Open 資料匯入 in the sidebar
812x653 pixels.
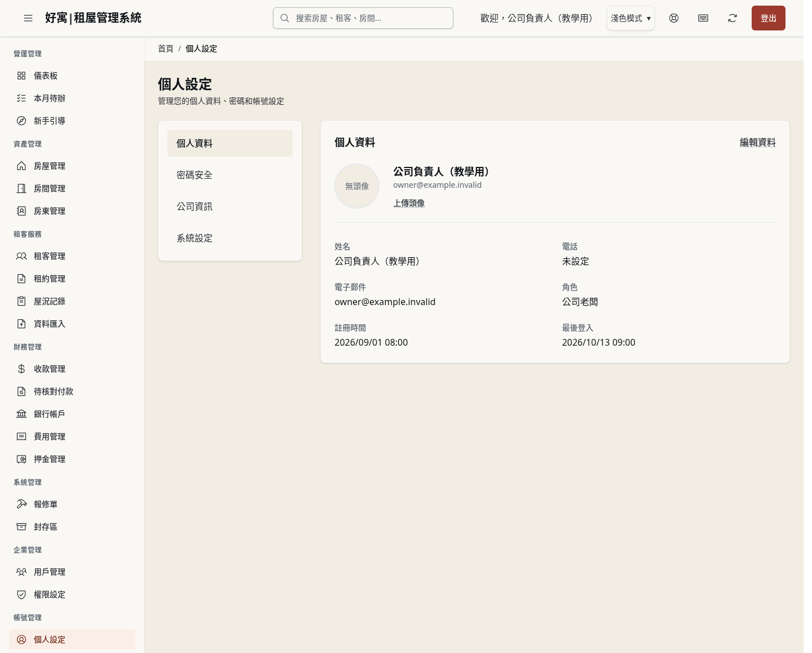coord(72,324)
